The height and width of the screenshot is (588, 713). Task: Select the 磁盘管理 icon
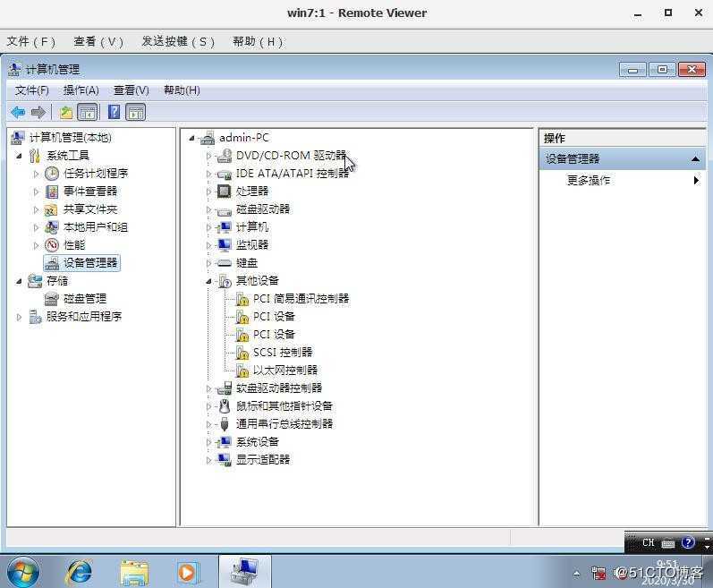52,299
